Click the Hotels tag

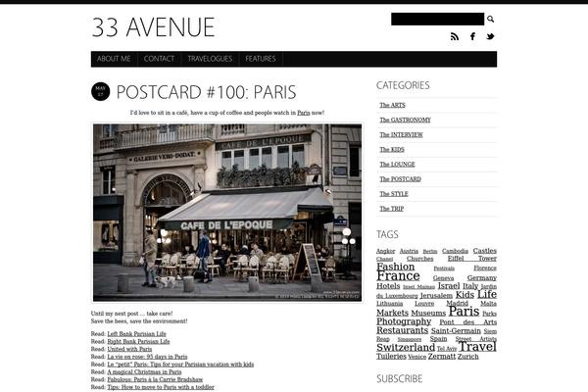tap(388, 286)
